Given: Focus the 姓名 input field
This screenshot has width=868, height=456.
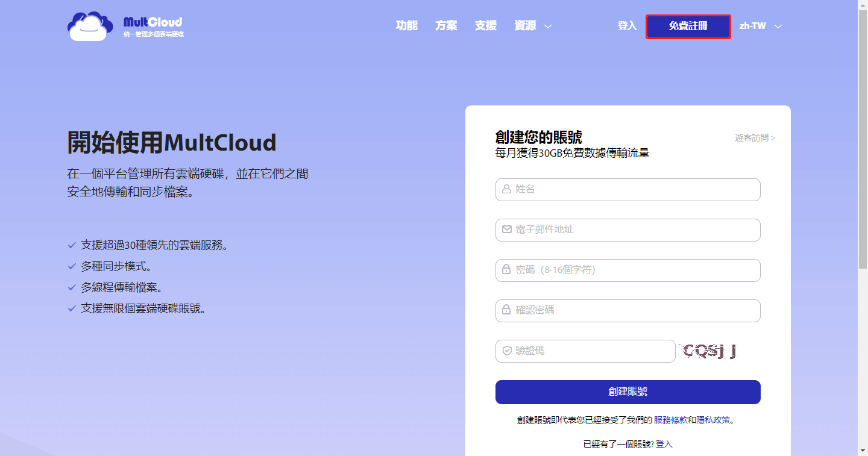Looking at the screenshot, I should click(628, 190).
